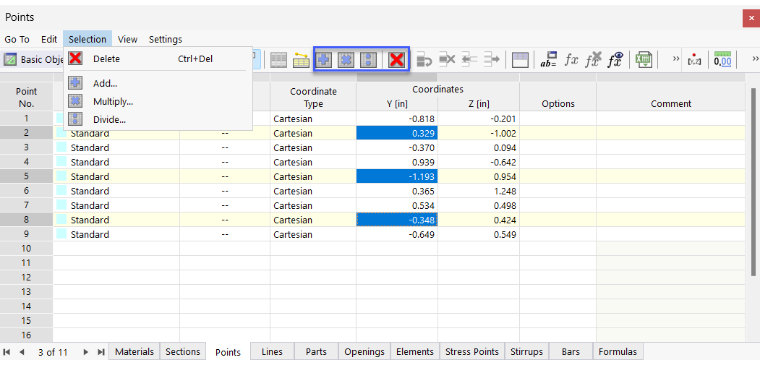The image size is (760, 365).
Task: Click the Z cell with value 1.248
Action: click(478, 190)
